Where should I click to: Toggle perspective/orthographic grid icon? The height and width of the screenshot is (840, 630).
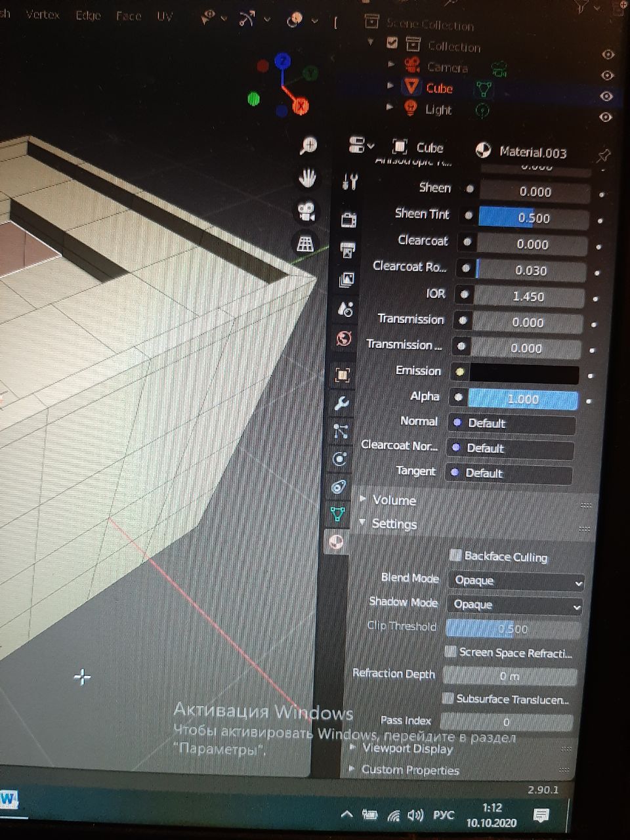[x=305, y=243]
